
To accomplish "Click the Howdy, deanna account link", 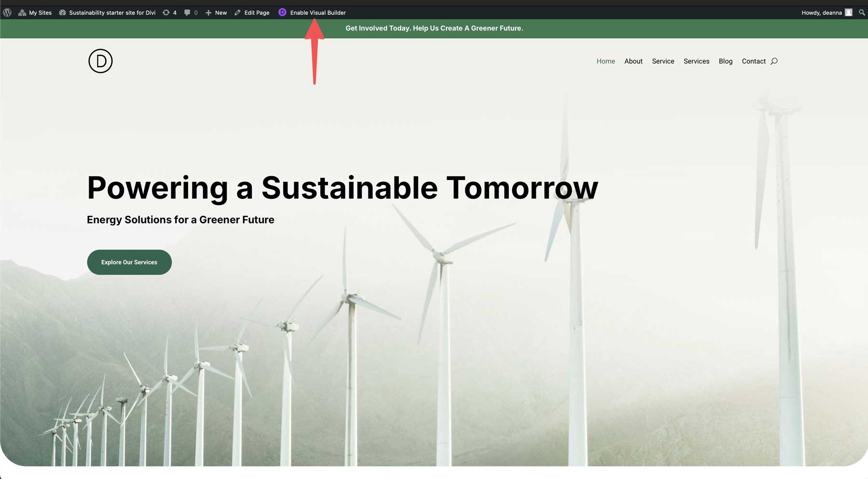I will (821, 13).
